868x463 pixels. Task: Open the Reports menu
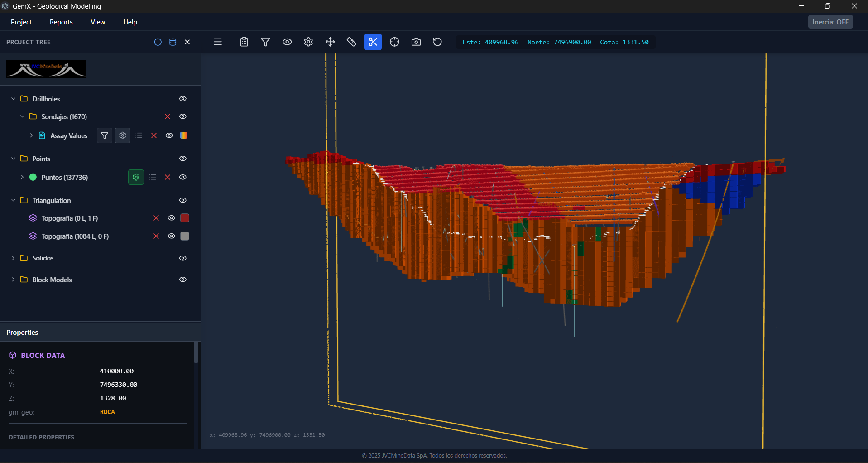[x=61, y=22]
